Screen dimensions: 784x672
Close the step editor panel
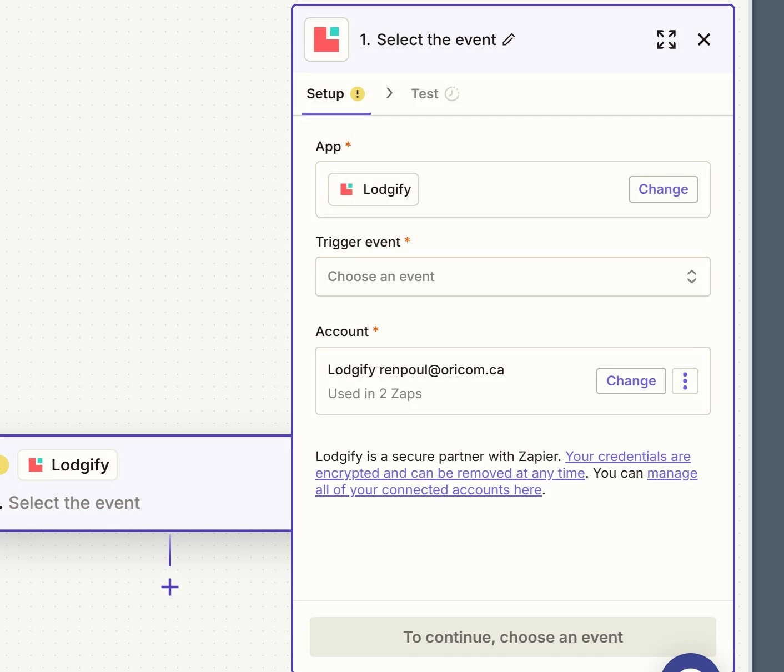pyautogui.click(x=704, y=39)
